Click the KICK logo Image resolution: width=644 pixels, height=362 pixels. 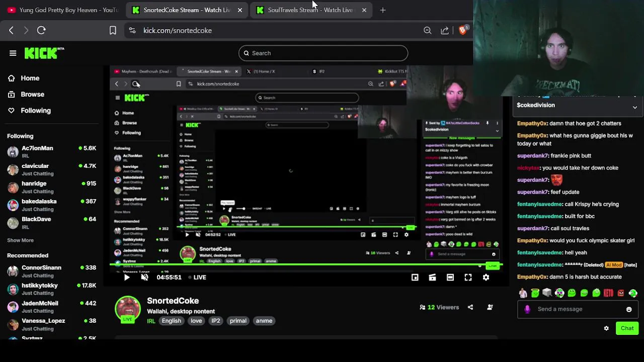click(44, 53)
